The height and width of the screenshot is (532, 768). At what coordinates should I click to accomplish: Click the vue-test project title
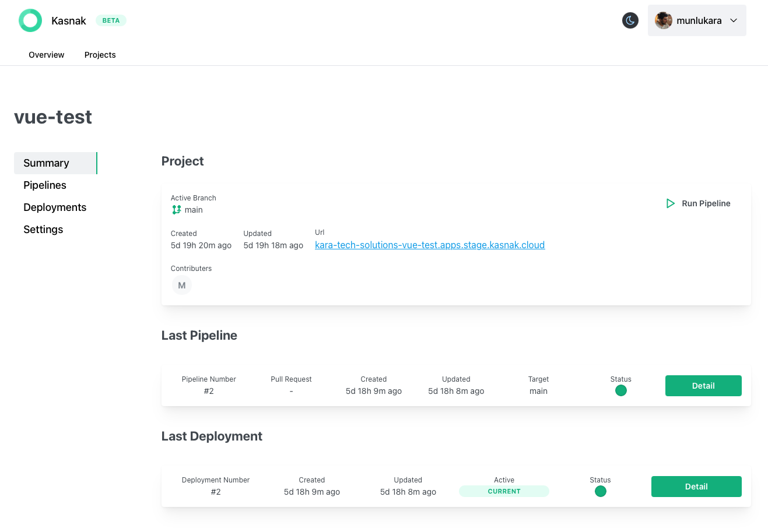[53, 117]
